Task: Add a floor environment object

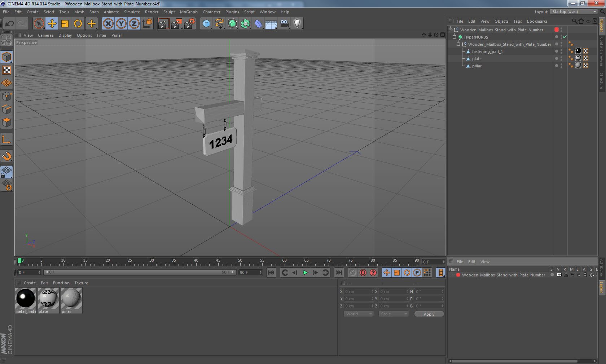Action: 271,24
